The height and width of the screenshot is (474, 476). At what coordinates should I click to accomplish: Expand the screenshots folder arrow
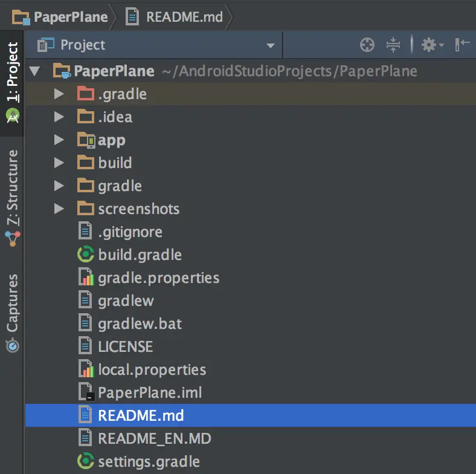(x=59, y=209)
